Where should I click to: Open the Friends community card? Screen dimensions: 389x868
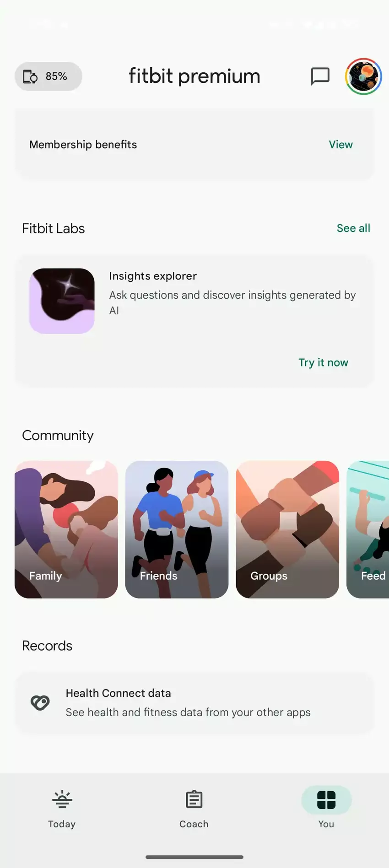(177, 529)
